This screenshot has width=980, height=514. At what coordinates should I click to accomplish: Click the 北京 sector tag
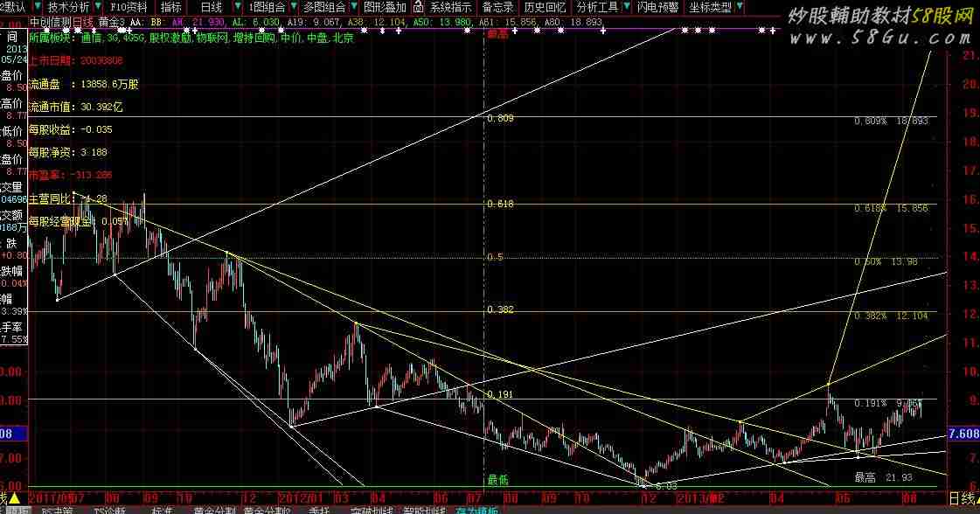pos(343,38)
